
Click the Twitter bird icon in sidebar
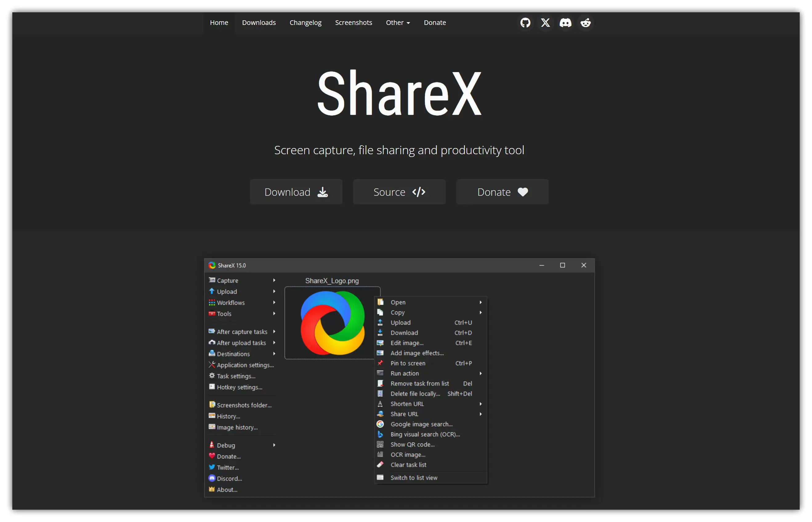coord(212,467)
